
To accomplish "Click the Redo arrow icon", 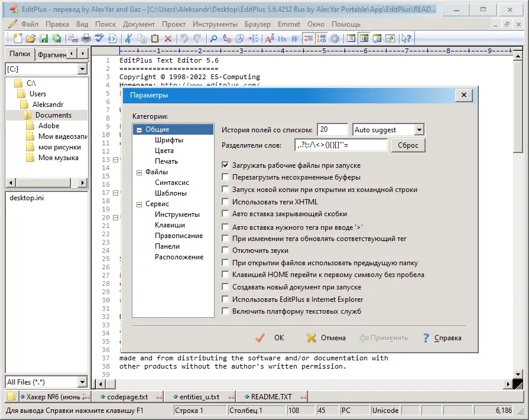I will pyautogui.click(x=197, y=38).
